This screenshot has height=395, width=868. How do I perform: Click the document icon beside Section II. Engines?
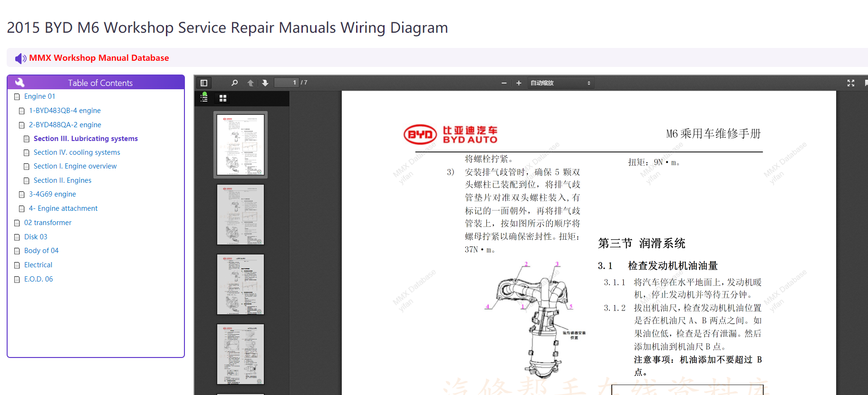click(x=27, y=181)
